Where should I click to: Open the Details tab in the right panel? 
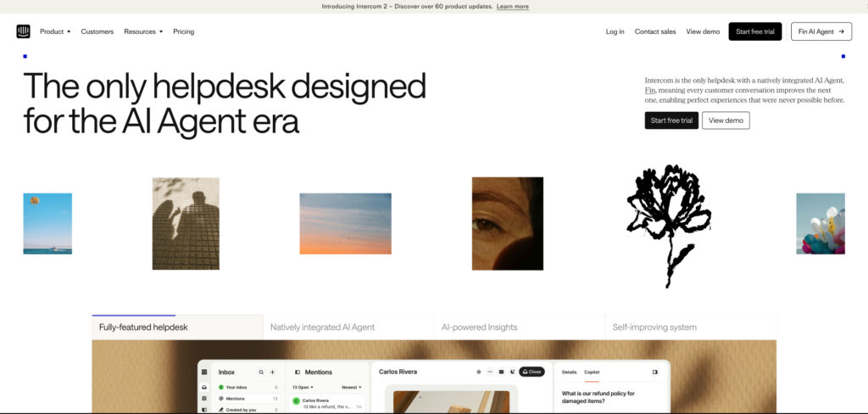pyautogui.click(x=569, y=372)
